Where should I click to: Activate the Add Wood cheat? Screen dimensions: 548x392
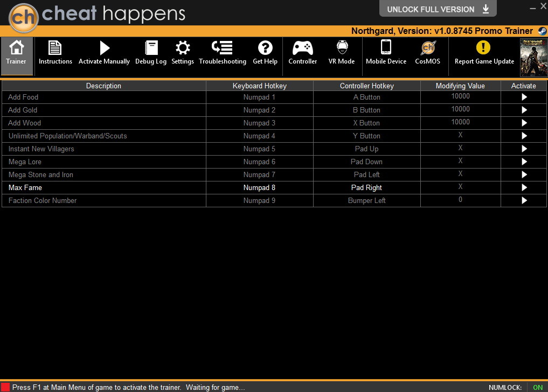point(524,123)
